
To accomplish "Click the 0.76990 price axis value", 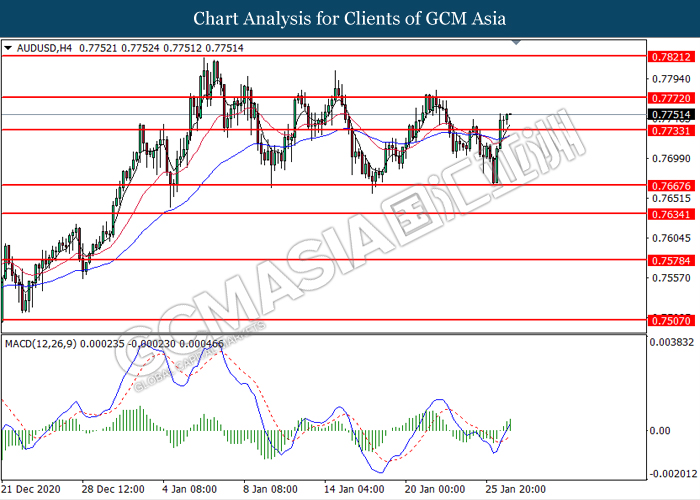I will point(671,158).
